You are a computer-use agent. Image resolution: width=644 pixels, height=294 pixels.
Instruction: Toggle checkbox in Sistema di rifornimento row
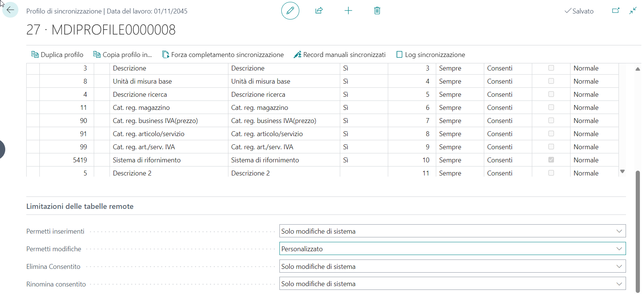(x=551, y=160)
